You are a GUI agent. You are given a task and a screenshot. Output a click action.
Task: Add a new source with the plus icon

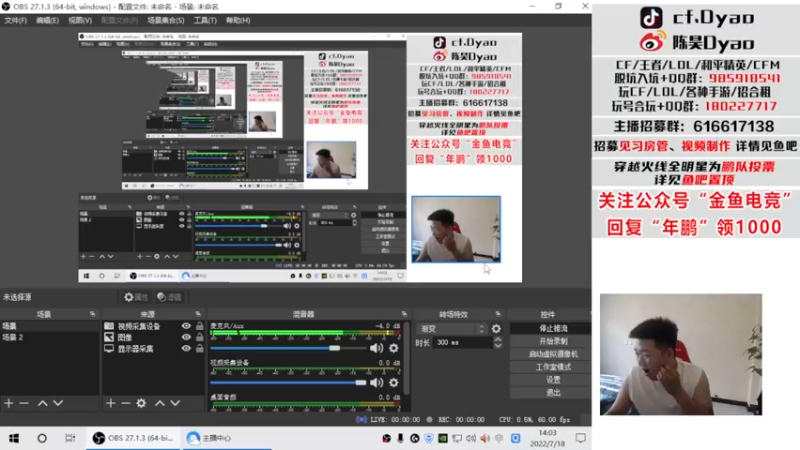(111, 403)
